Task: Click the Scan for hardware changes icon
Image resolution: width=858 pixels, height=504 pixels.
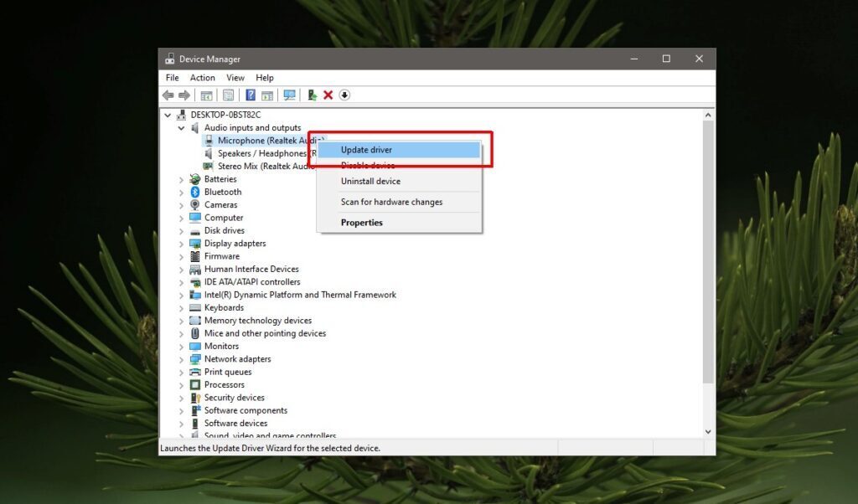Action: tap(288, 95)
